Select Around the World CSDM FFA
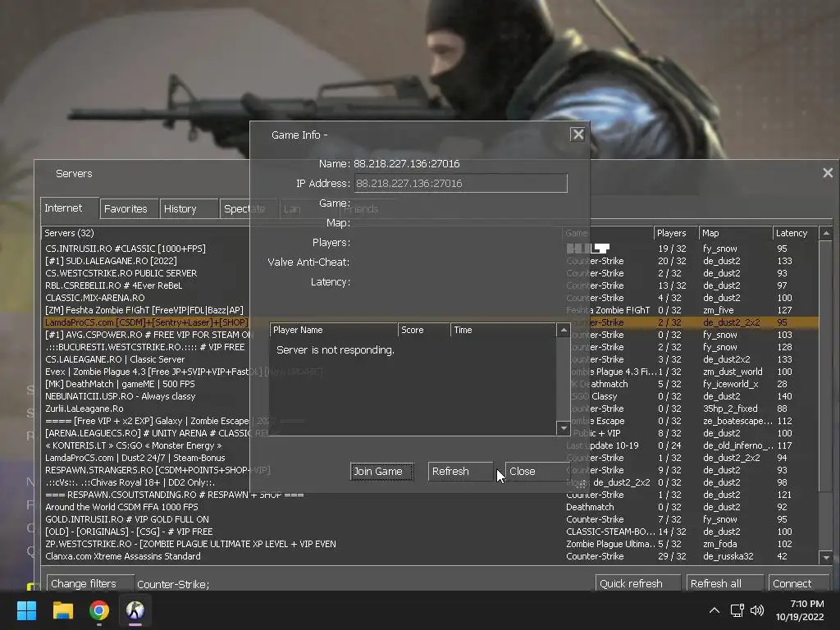840x630 pixels. [430, 507]
